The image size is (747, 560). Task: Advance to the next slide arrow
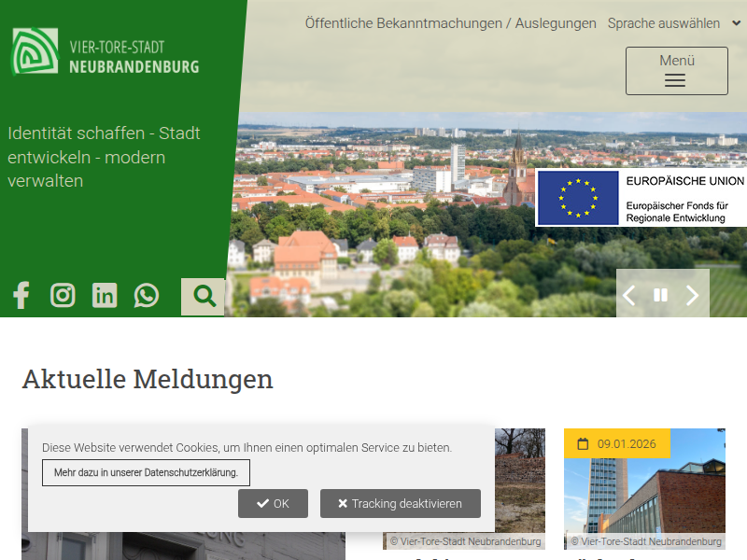(x=692, y=296)
